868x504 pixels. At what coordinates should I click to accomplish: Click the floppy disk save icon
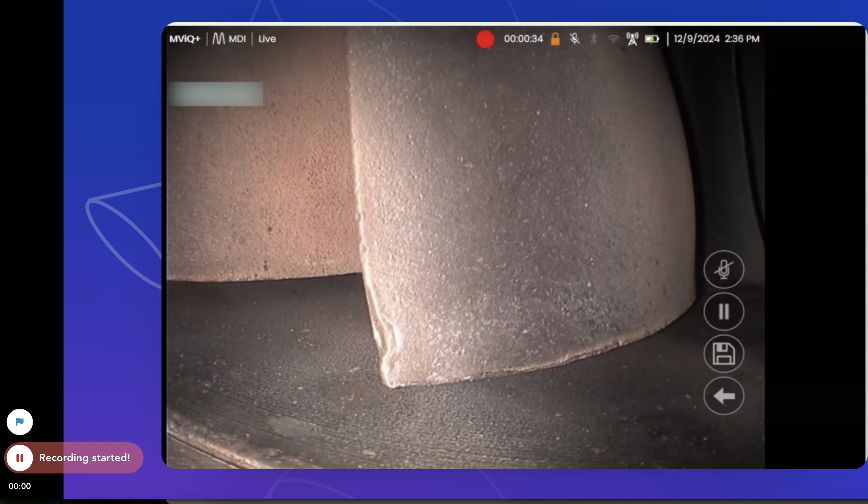click(723, 354)
